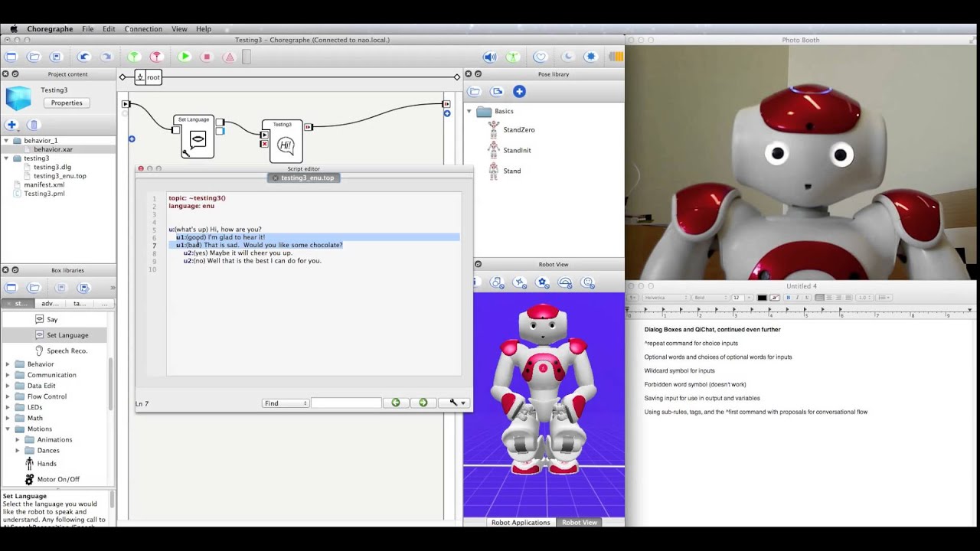Click the root box in the flow diagram path
Viewport: 980px width, 551px height.
tap(149, 77)
